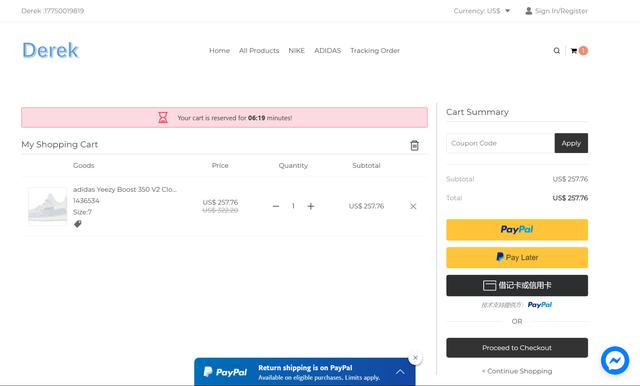640x386 pixels.
Task: Increase quantity with plus button
Action: (311, 206)
